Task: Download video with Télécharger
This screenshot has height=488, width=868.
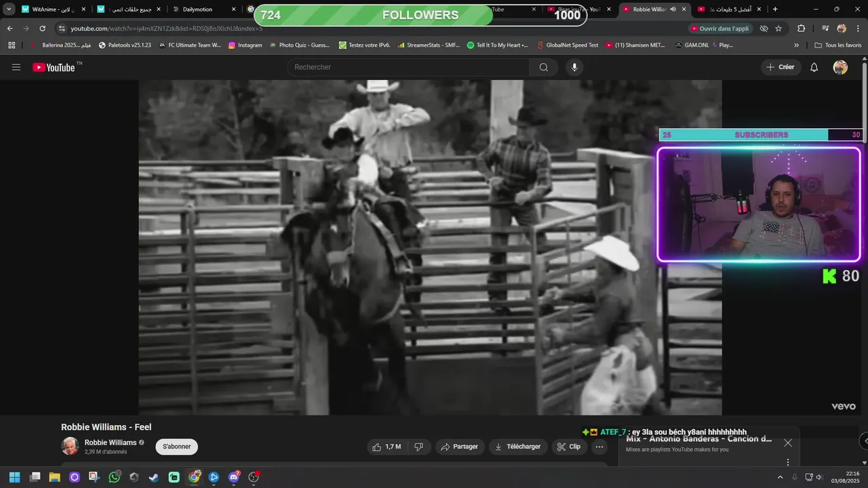Action: pyautogui.click(x=518, y=447)
